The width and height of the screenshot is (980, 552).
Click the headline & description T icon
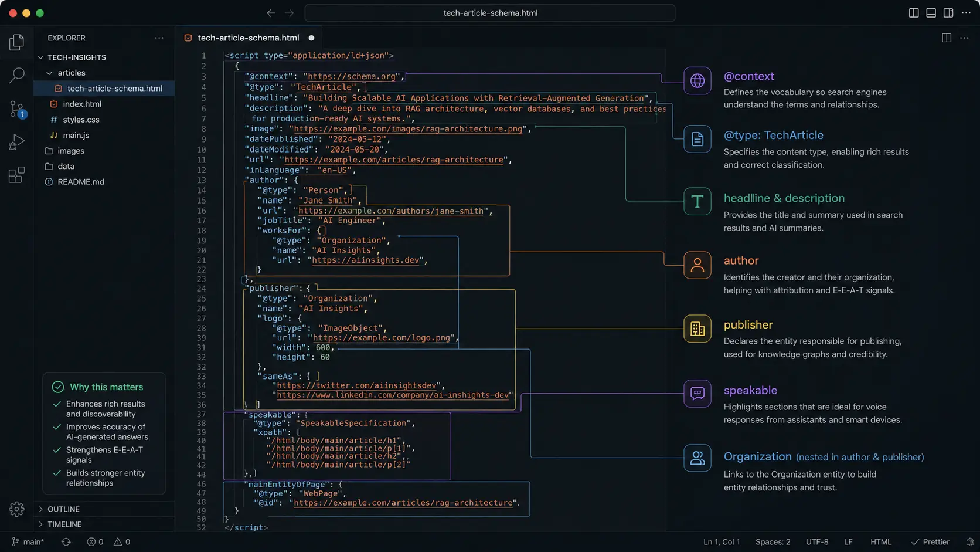pos(697,201)
